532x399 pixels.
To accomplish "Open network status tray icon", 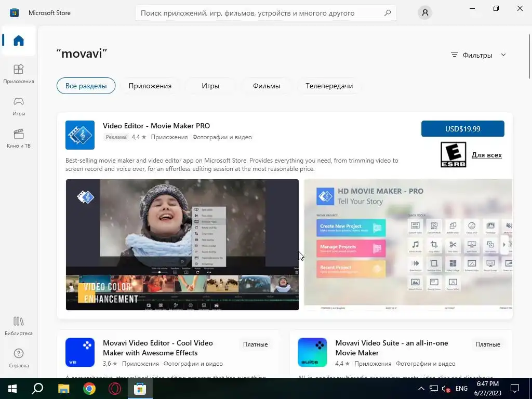I will (x=434, y=389).
